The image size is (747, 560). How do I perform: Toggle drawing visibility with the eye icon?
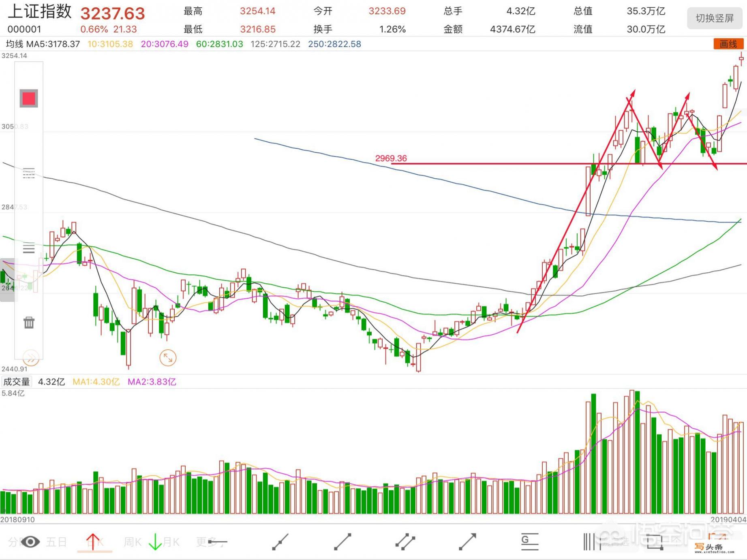(30, 542)
